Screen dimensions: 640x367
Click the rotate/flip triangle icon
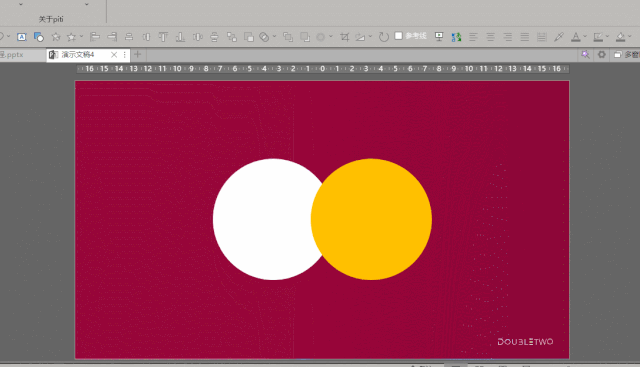coord(360,37)
